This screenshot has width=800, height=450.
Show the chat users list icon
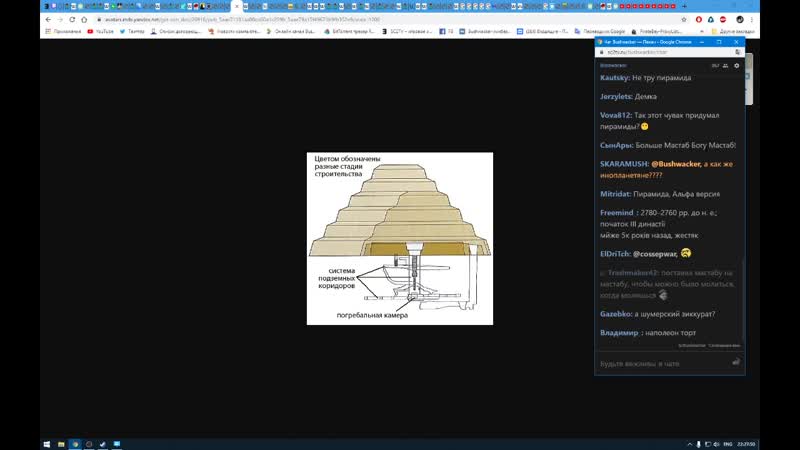tap(726, 65)
